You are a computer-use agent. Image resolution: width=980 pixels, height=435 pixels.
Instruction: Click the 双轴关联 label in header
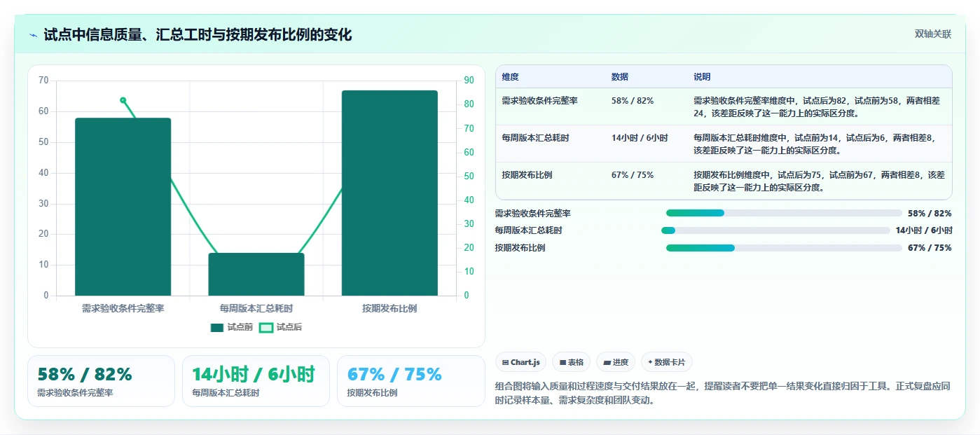pos(932,34)
